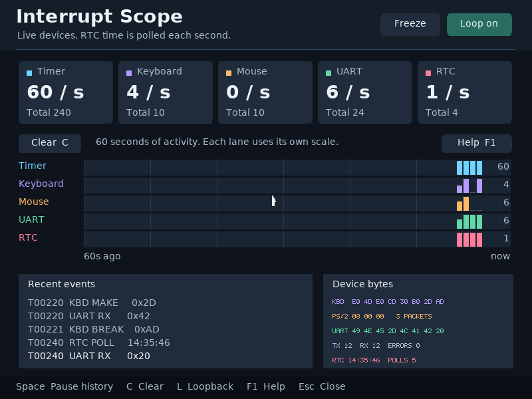532x399 pixels.
Task: Click the UART lane activity bars
Action: pyautogui.click(x=469, y=221)
